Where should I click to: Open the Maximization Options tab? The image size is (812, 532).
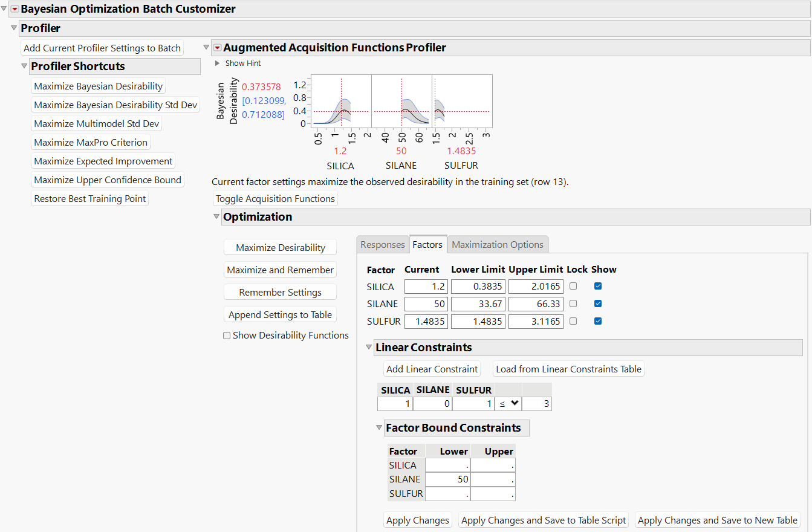click(x=498, y=244)
